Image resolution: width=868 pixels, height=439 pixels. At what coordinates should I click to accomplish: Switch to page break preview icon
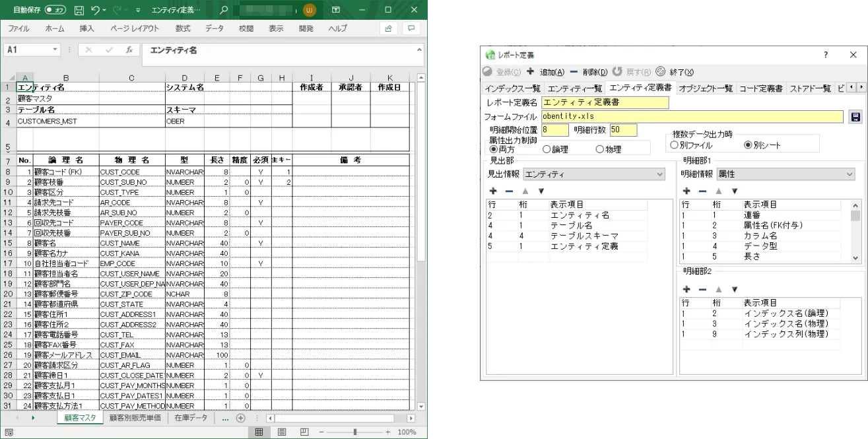pos(304,432)
